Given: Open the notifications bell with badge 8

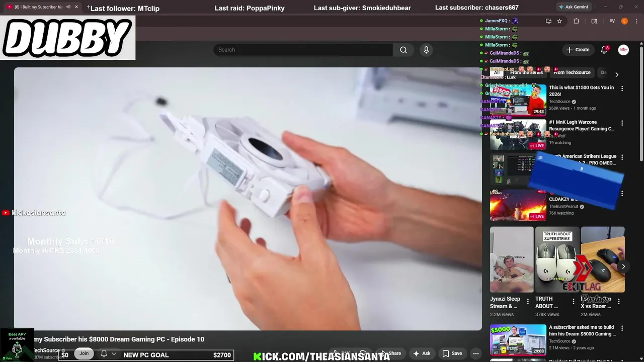Looking at the screenshot, I should point(605,50).
